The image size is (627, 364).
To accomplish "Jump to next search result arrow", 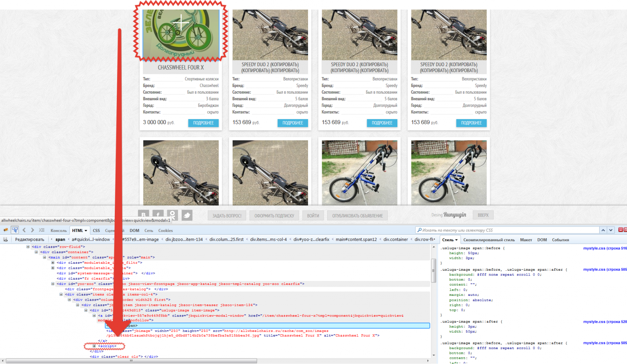I will click(x=611, y=230).
